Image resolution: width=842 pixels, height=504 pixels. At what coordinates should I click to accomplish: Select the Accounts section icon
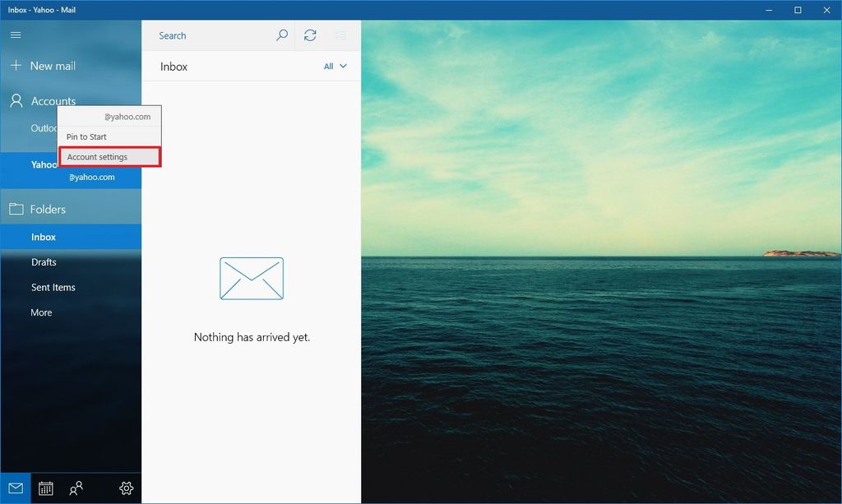tap(15, 100)
